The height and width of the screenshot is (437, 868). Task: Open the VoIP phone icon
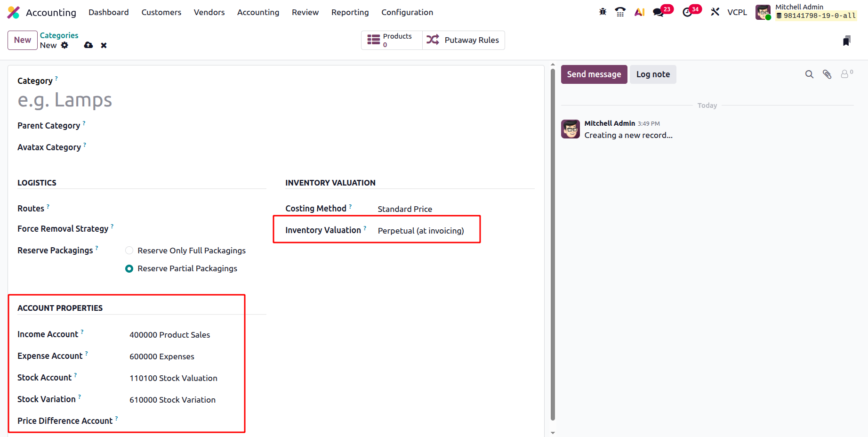click(620, 12)
